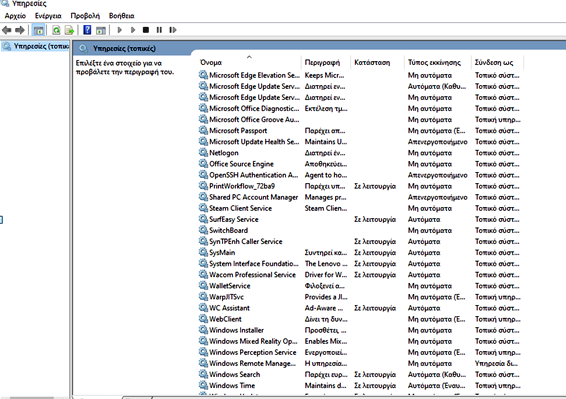The image size is (566, 399).
Task: Click the Stop service square icon
Action: click(x=146, y=30)
